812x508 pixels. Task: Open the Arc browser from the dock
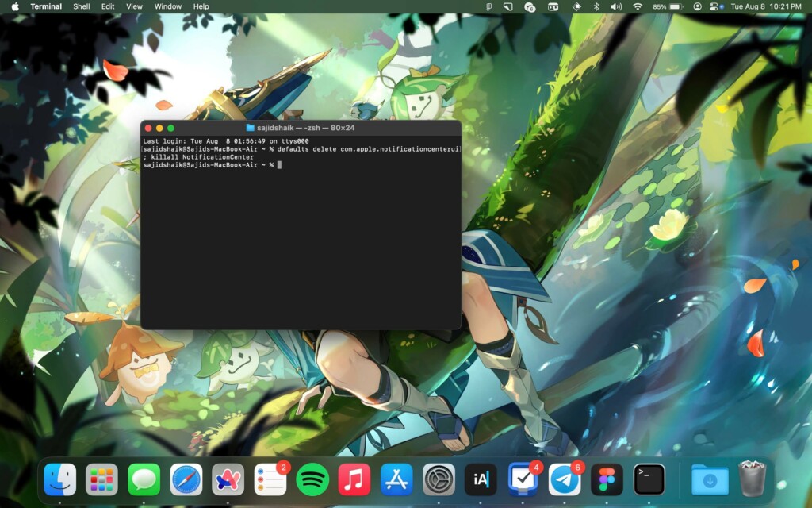[x=228, y=479]
